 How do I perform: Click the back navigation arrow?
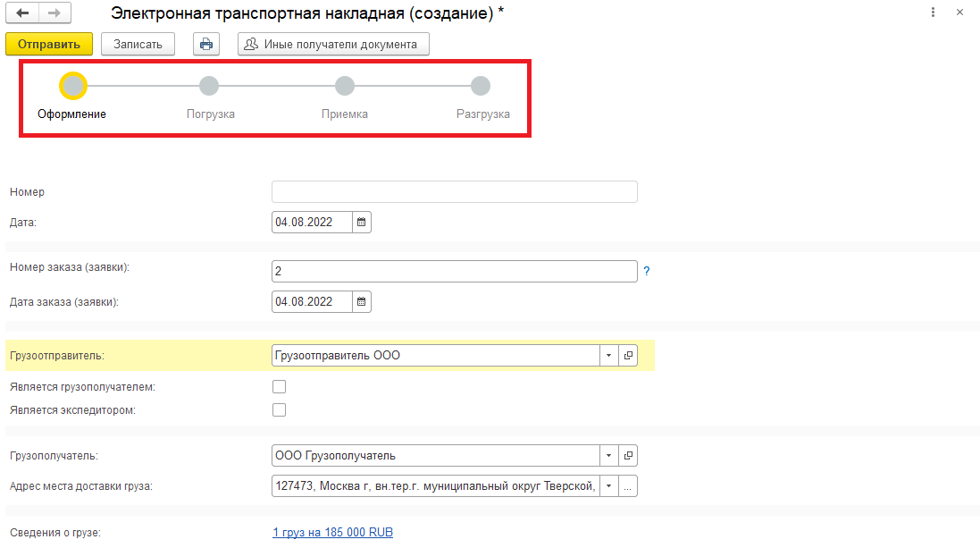coord(22,13)
